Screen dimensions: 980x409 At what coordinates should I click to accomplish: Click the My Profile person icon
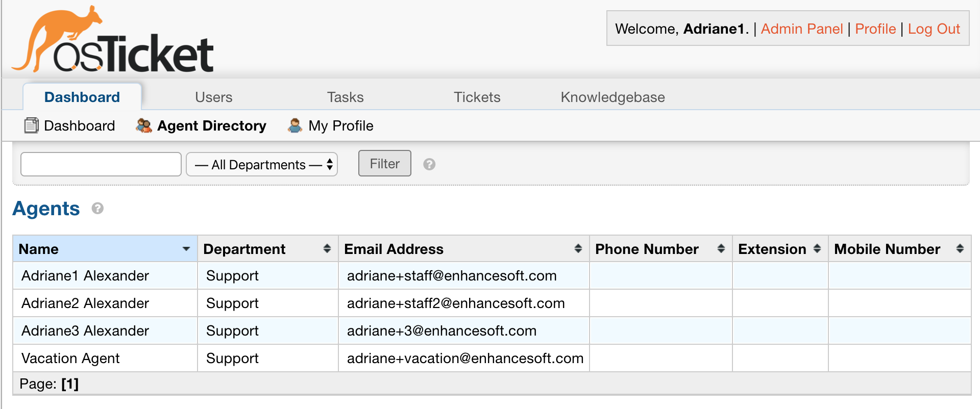coord(295,125)
